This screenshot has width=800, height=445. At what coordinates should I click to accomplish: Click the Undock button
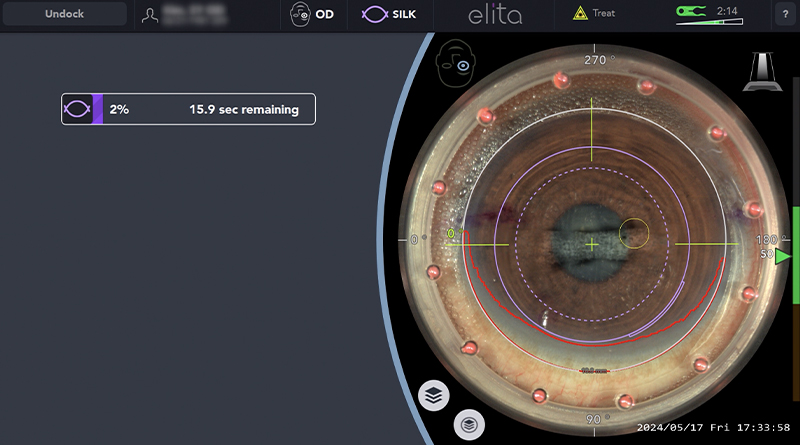(x=64, y=14)
